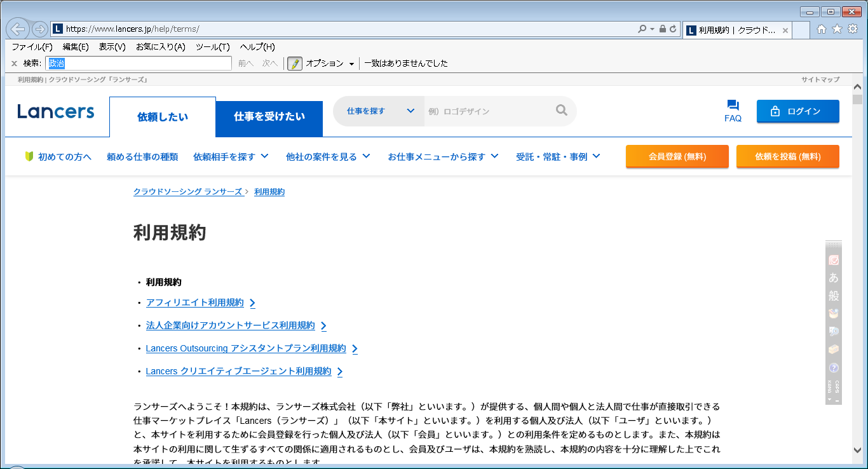
Task: Expand the お仕事メニューから探す menu
Action: pos(443,156)
